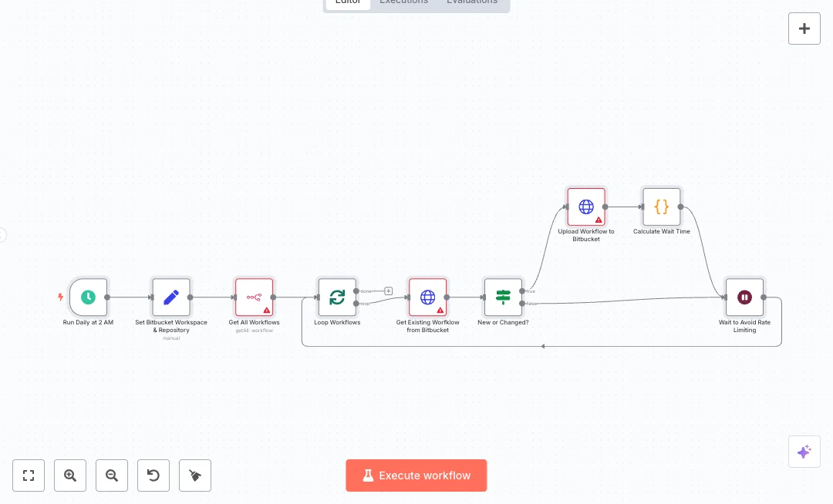
Task: Click the Set Bitbucket Workspace & Repository node
Action: pyautogui.click(x=171, y=297)
